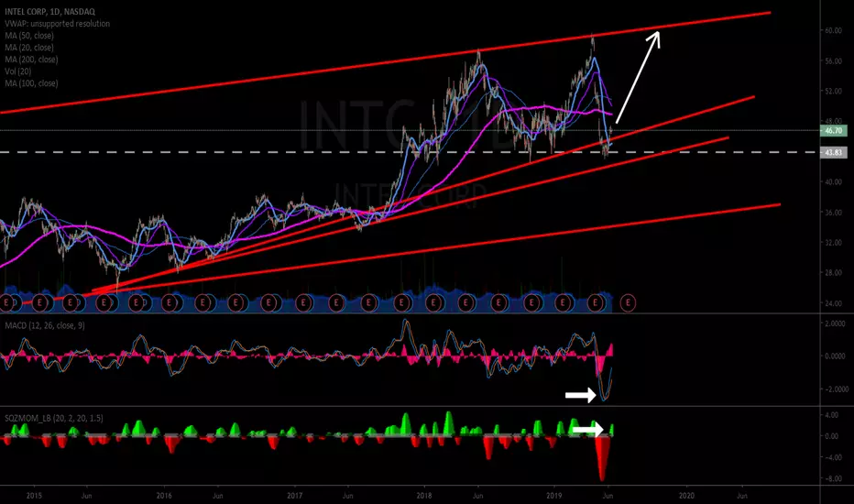
Task: Select the MA (50, close) indicator legend
Action: (x=29, y=36)
